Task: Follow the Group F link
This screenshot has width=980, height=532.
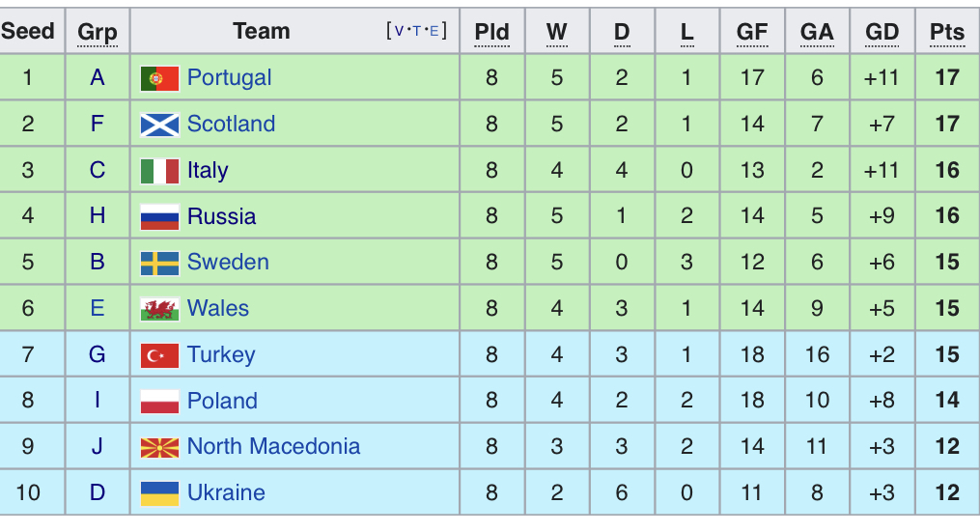Action: pyautogui.click(x=98, y=124)
